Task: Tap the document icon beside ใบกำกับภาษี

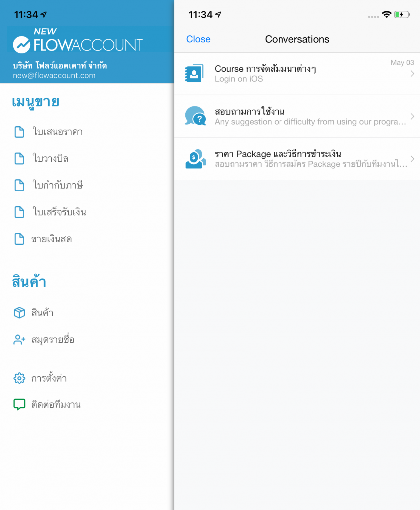Action: click(19, 185)
